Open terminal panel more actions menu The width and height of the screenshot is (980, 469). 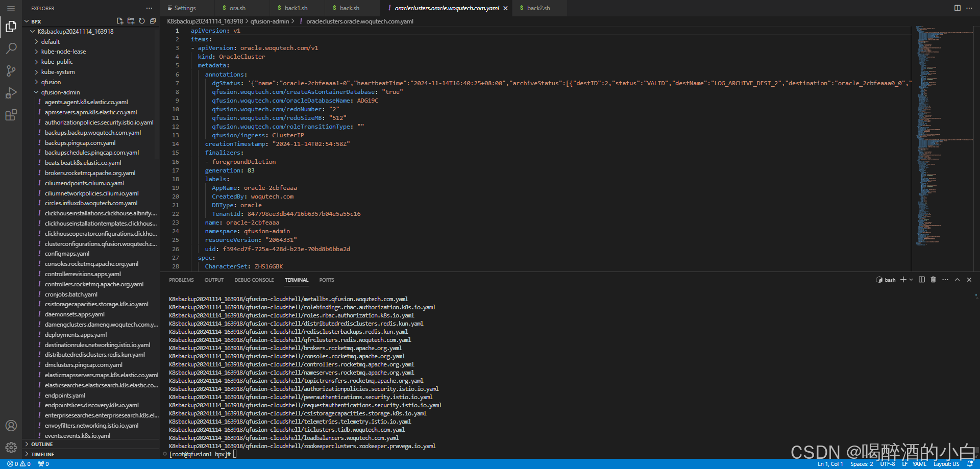pyautogui.click(x=945, y=280)
